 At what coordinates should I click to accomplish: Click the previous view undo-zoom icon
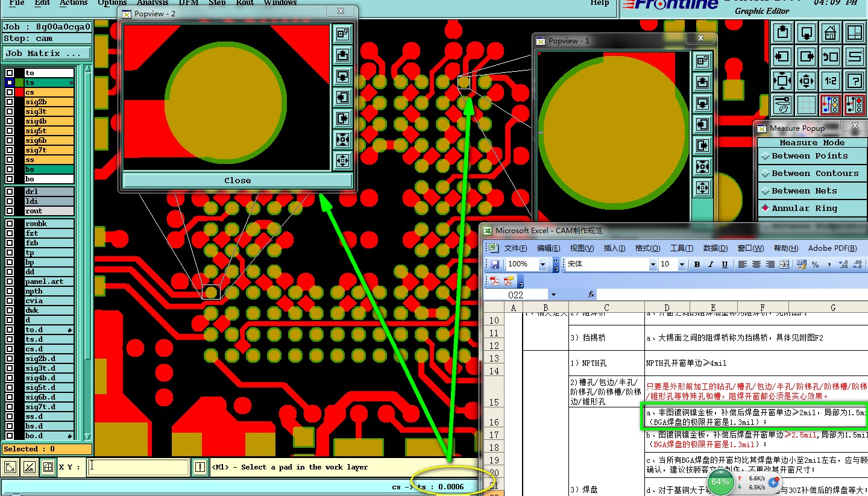tap(831, 56)
